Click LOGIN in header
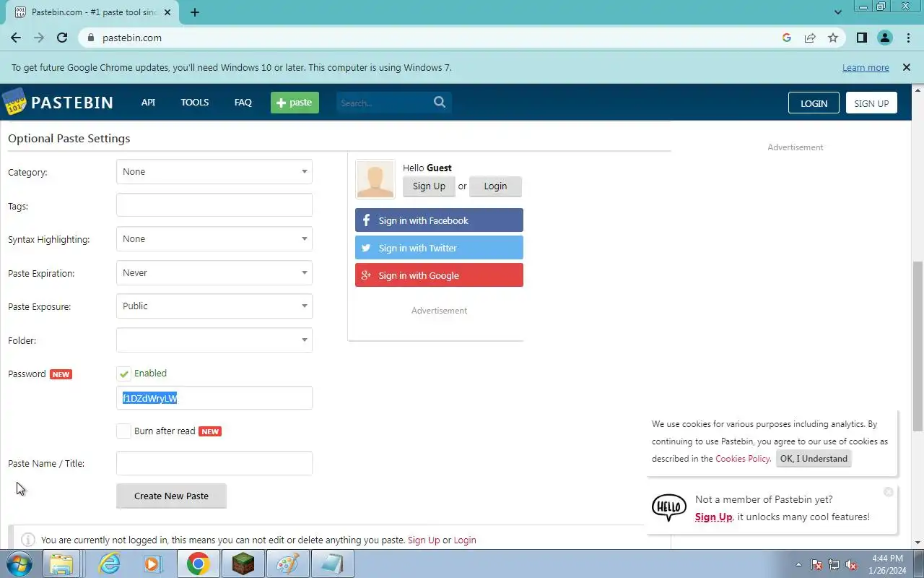 [x=814, y=103]
